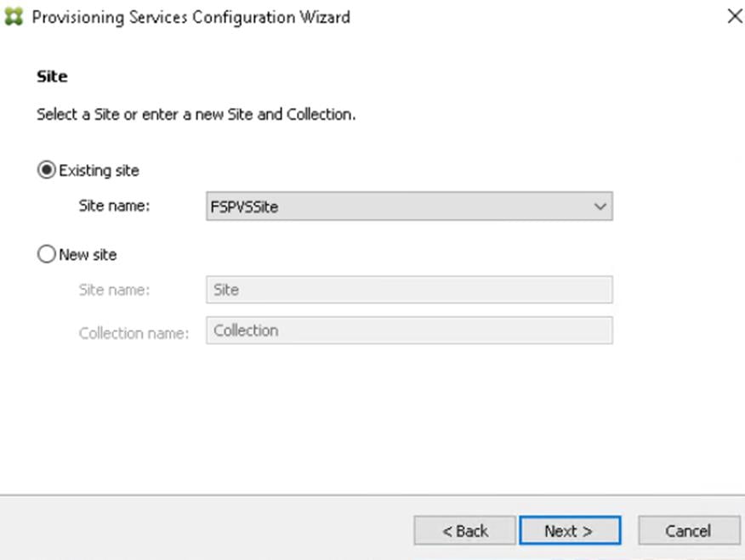Go back with the Back button

coord(464,530)
